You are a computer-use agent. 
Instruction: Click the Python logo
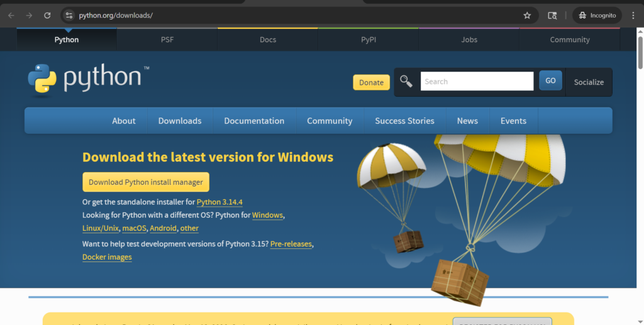click(88, 80)
